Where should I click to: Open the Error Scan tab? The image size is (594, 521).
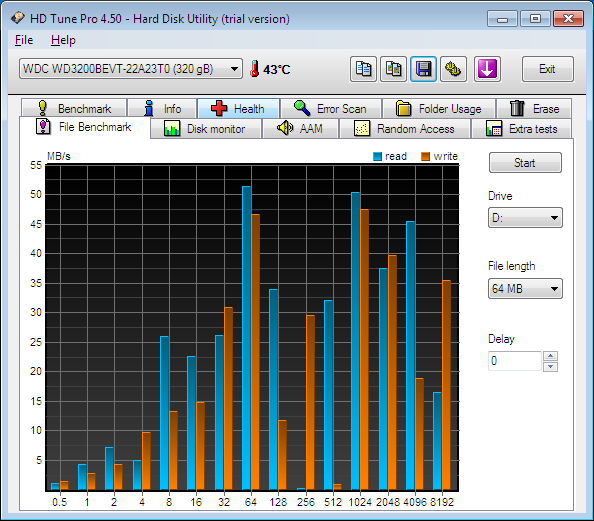coord(331,109)
